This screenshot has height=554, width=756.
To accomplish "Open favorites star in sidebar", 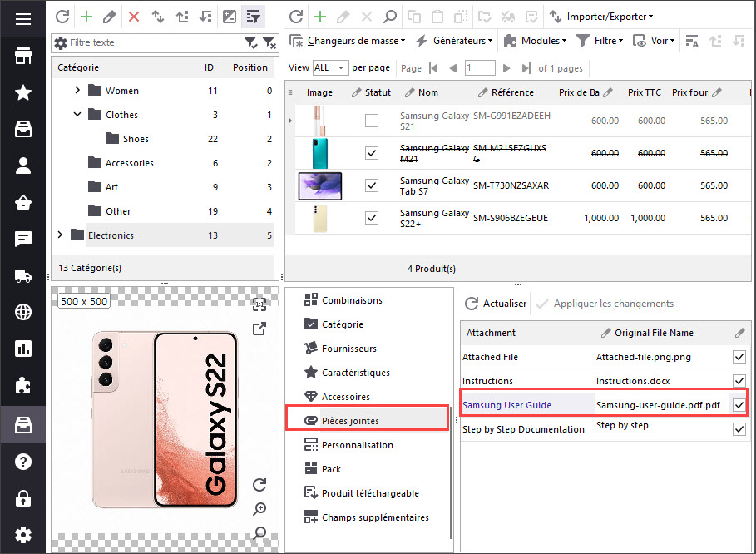I will pos(22,92).
